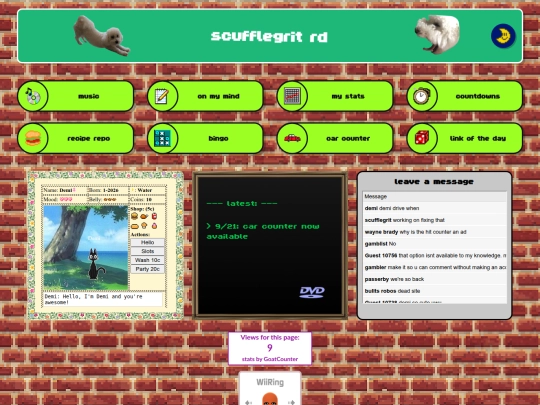Click the Guest 10756 message
This screenshot has width=540, height=405.
pos(435,255)
